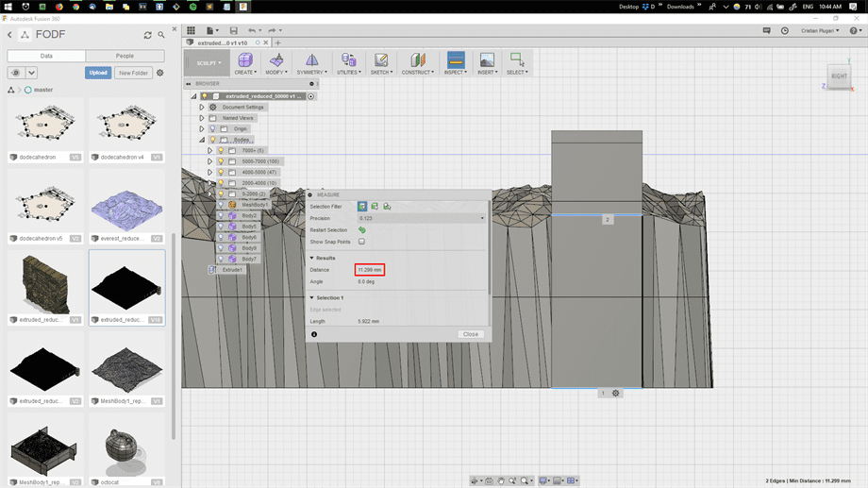Toggle visibility bulb of Bodies folder
This screenshot has width=868, height=488.
(212, 140)
